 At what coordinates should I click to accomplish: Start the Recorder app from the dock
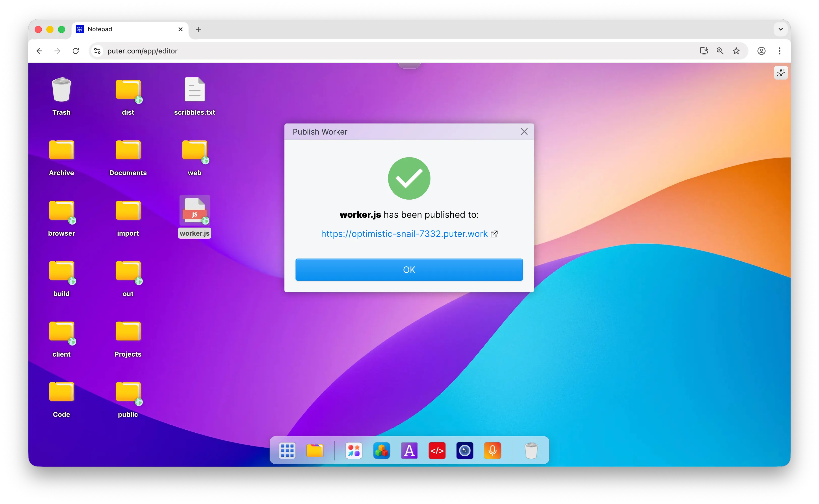pyautogui.click(x=492, y=450)
